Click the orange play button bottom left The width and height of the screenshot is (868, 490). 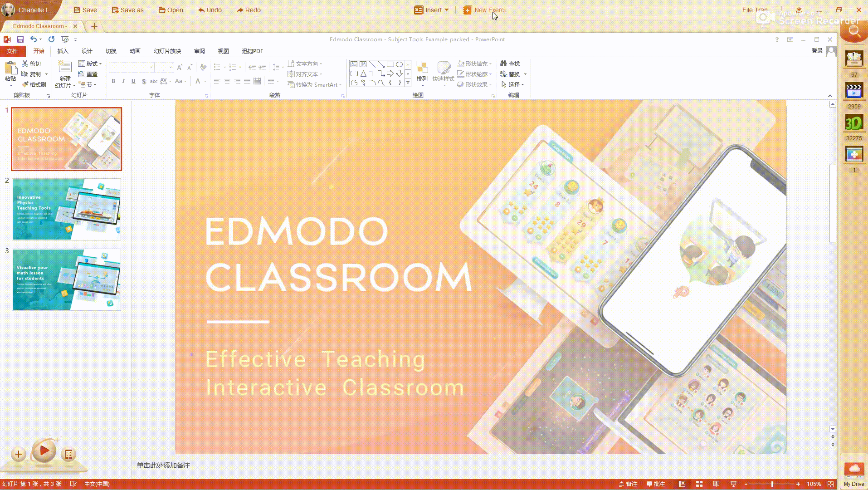pyautogui.click(x=44, y=451)
